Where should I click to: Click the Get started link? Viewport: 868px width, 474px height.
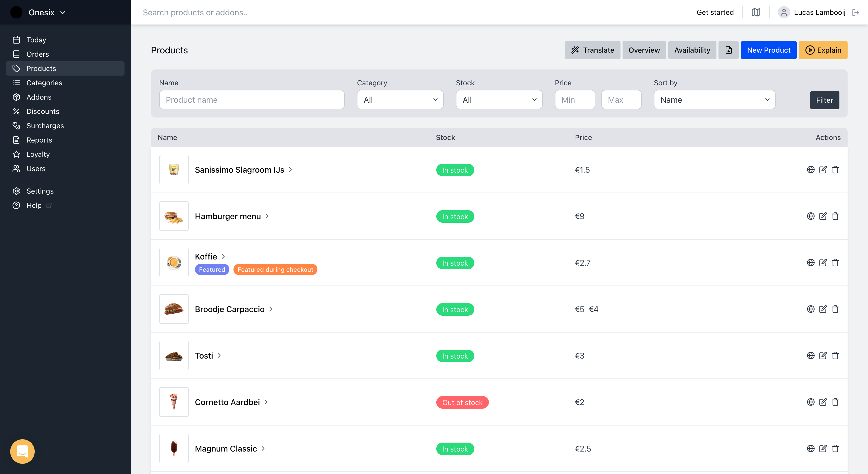click(x=715, y=13)
